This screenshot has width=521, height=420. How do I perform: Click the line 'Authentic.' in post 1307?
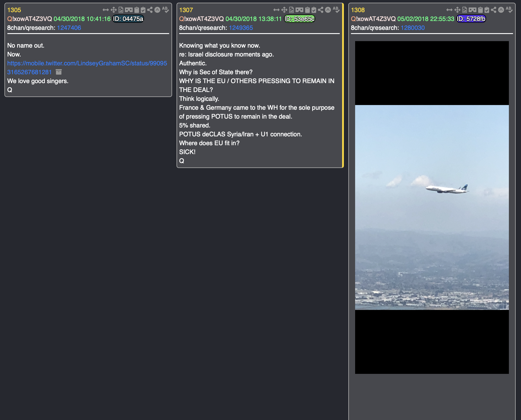tap(193, 63)
